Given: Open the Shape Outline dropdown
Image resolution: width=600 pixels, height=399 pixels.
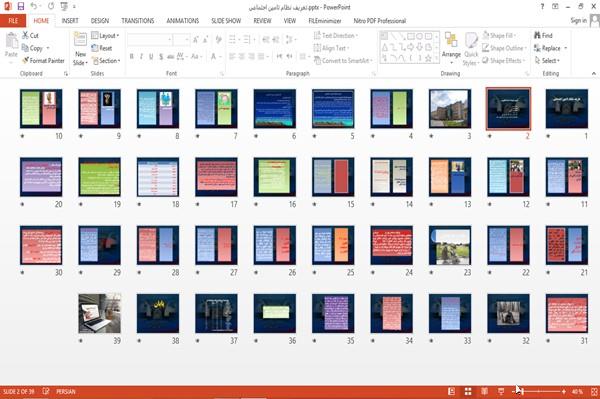Looking at the screenshot, I should tap(504, 48).
